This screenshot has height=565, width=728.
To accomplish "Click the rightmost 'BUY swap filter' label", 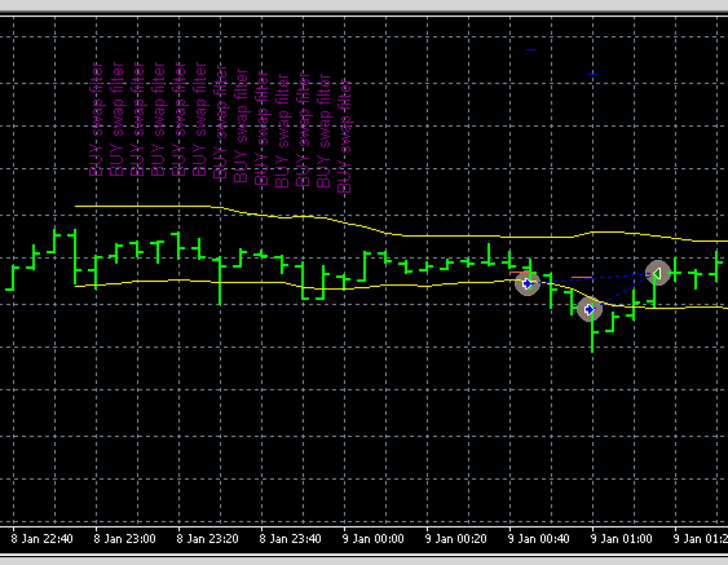I will click(344, 136).
